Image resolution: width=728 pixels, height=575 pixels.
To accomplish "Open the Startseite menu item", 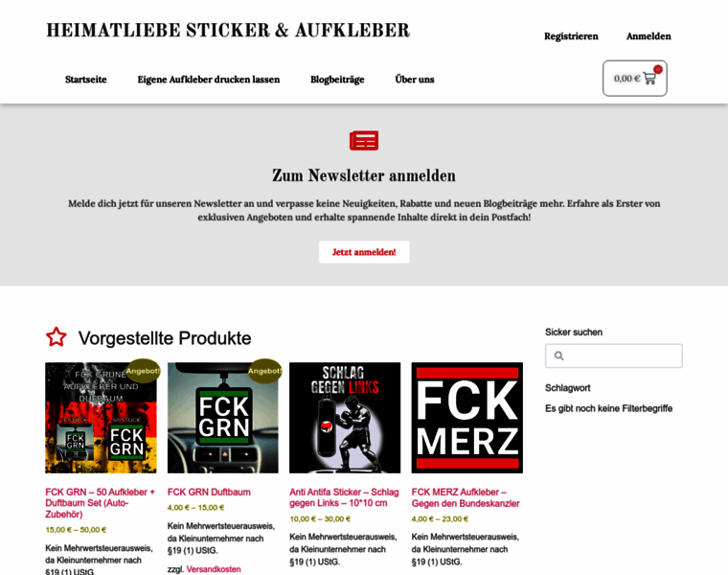I will pyautogui.click(x=86, y=80).
